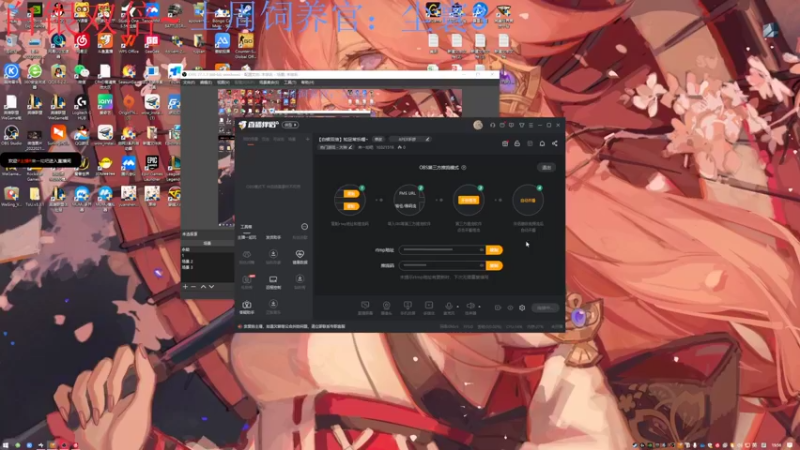Click lock-shaped icon in streaming app header

tap(517, 144)
